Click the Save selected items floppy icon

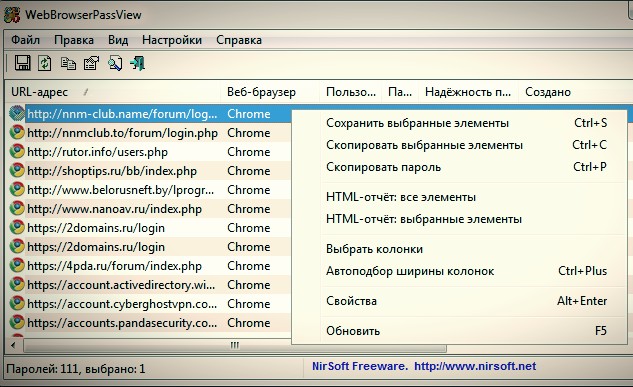point(23,63)
